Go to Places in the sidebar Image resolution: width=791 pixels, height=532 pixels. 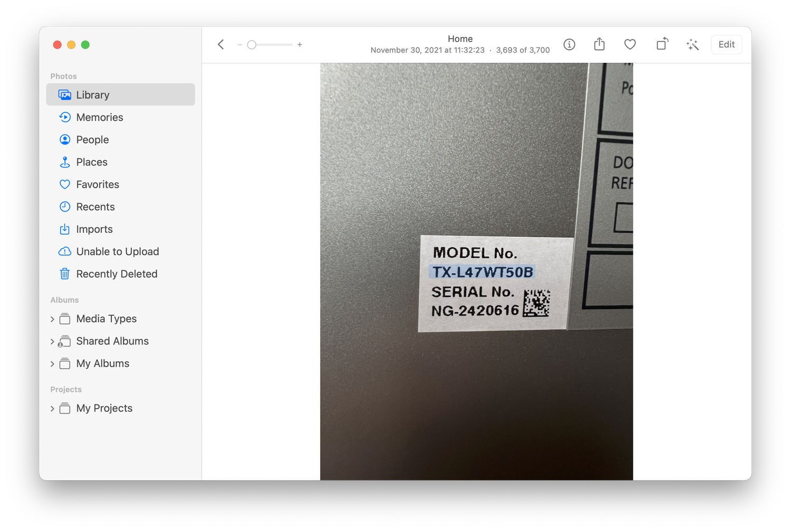pos(92,162)
